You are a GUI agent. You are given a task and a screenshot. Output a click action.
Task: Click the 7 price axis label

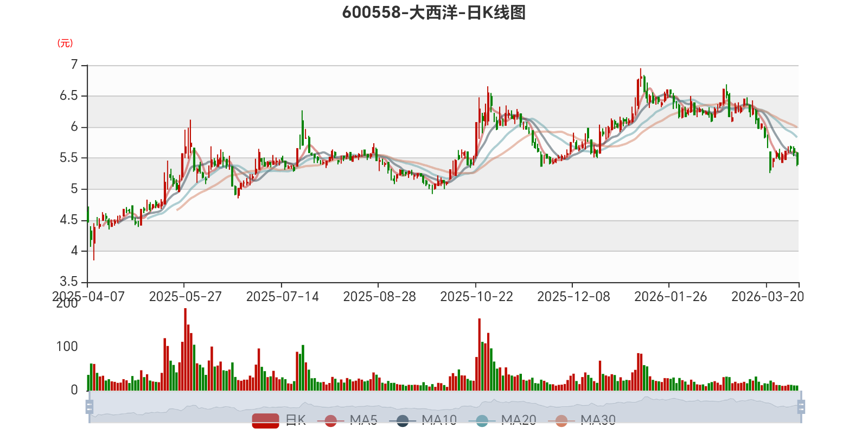(74, 65)
